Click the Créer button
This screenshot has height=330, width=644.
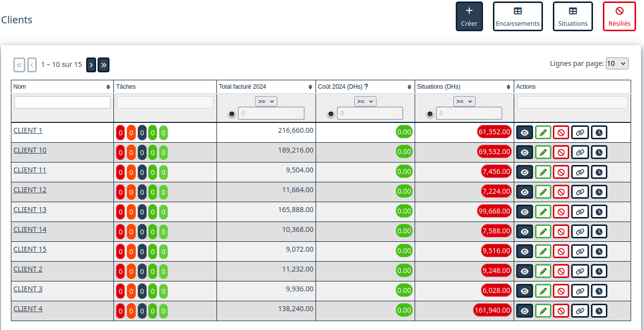[469, 16]
